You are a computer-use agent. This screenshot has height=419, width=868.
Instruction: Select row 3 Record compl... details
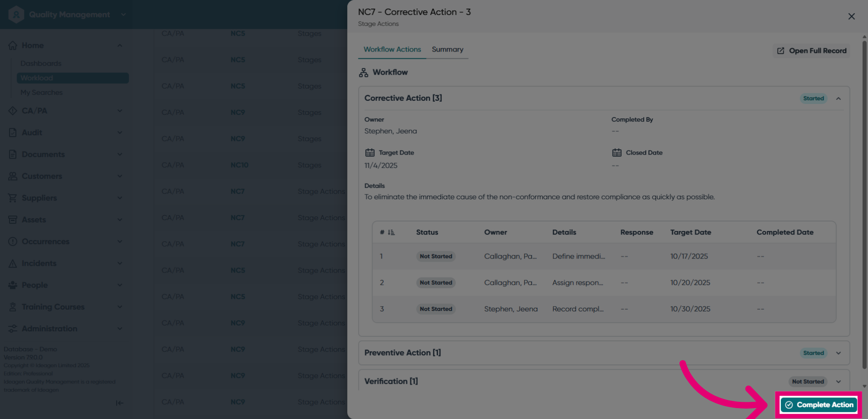click(x=578, y=309)
